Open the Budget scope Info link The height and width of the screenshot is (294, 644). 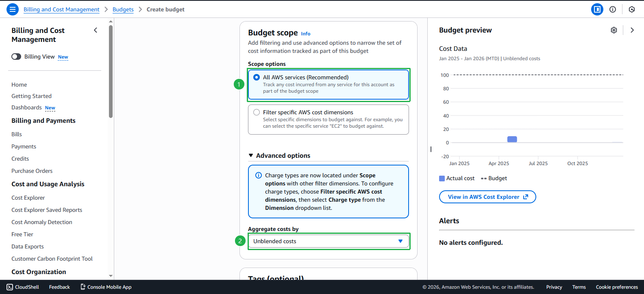tap(306, 34)
